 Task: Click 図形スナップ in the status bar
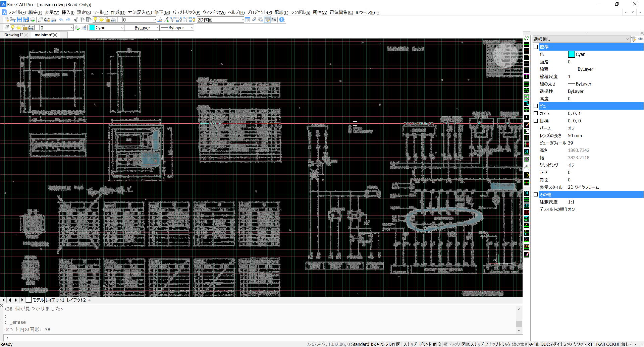pyautogui.click(x=472, y=344)
